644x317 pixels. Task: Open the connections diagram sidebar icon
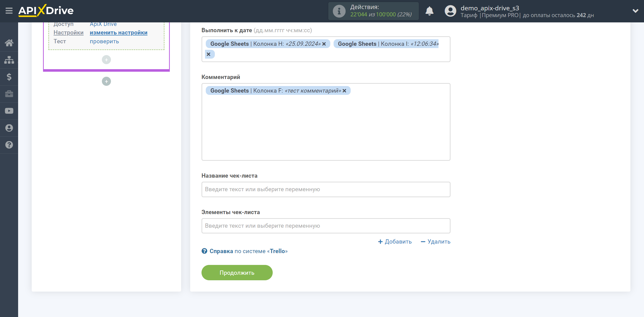9,60
